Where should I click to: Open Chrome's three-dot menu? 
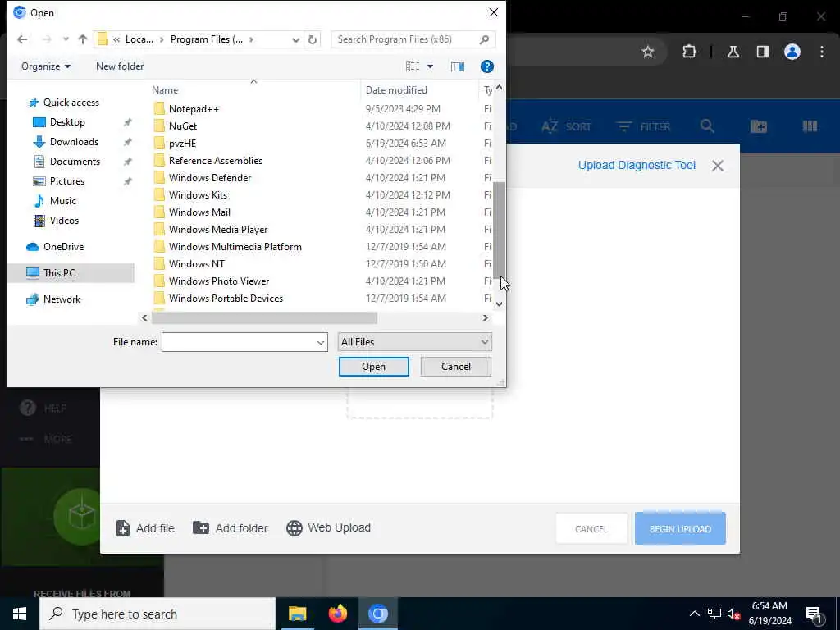pyautogui.click(x=822, y=52)
